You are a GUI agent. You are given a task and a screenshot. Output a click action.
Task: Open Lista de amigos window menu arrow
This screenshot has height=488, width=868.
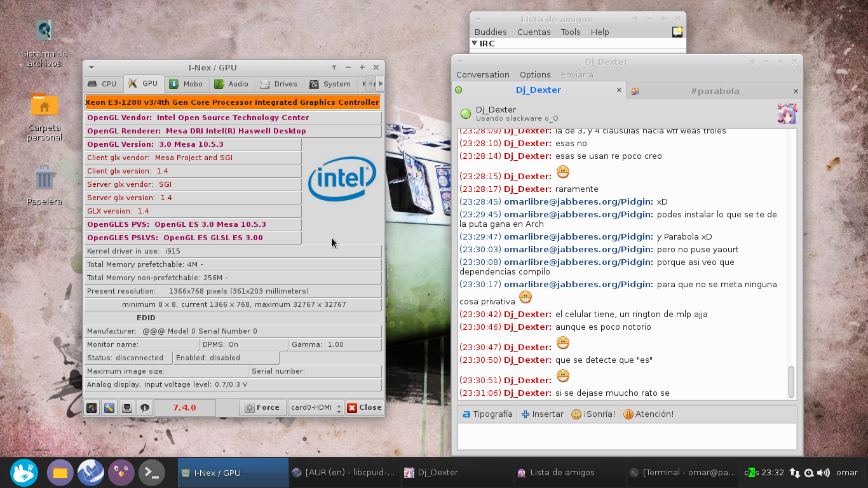[478, 19]
